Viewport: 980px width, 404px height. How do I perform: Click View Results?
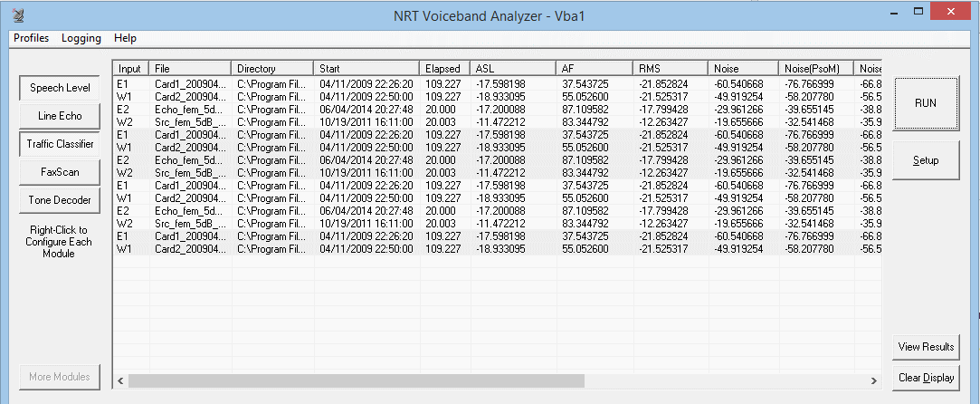(x=926, y=346)
